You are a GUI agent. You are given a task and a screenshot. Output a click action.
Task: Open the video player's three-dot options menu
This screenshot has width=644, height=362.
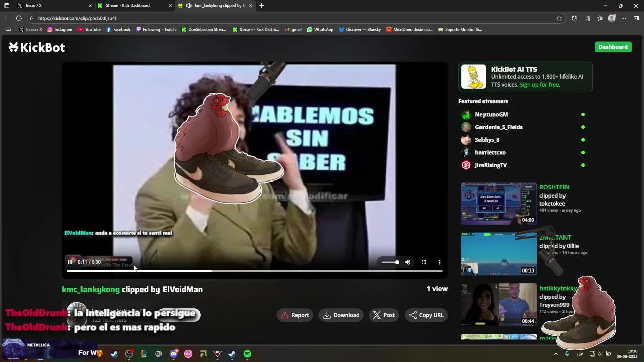[x=440, y=262]
